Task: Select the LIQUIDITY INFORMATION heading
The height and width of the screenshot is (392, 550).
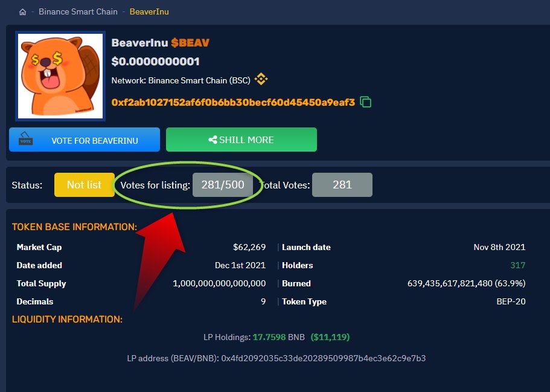Action: click(68, 319)
